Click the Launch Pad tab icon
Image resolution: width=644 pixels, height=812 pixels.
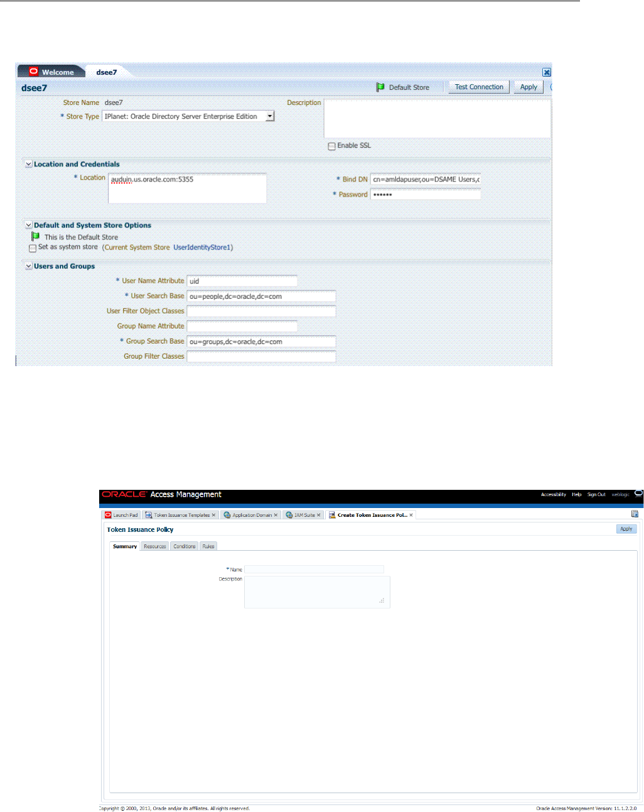click(x=108, y=515)
